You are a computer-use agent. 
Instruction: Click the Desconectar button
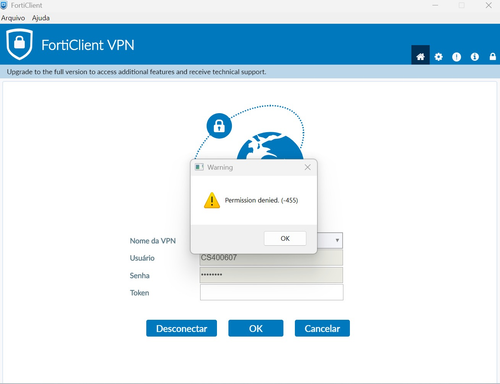[181, 328]
